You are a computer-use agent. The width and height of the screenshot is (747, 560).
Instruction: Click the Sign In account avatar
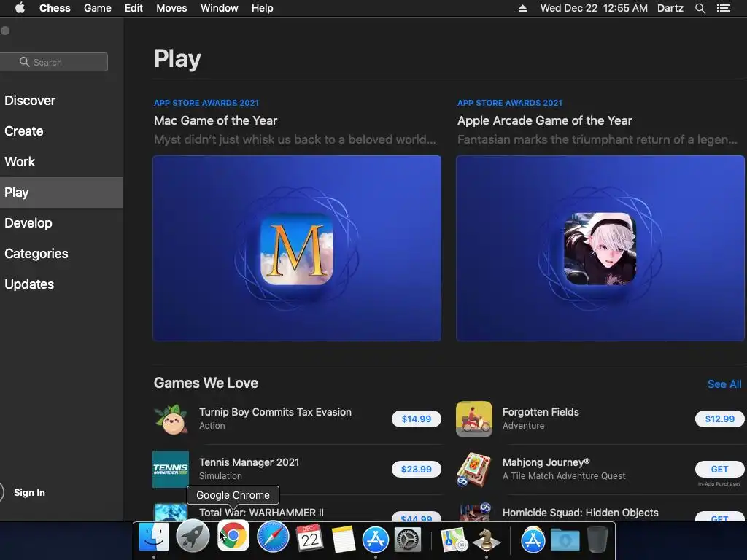pyautogui.click(x=1, y=492)
